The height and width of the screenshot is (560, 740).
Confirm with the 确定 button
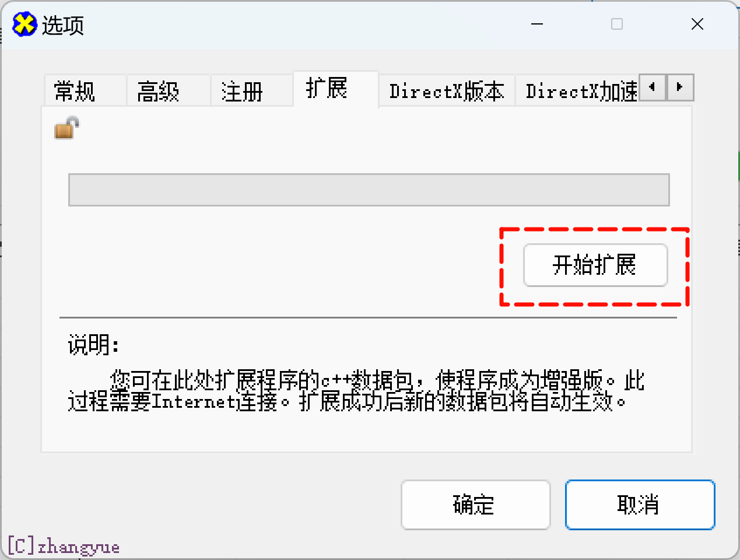pos(476,505)
